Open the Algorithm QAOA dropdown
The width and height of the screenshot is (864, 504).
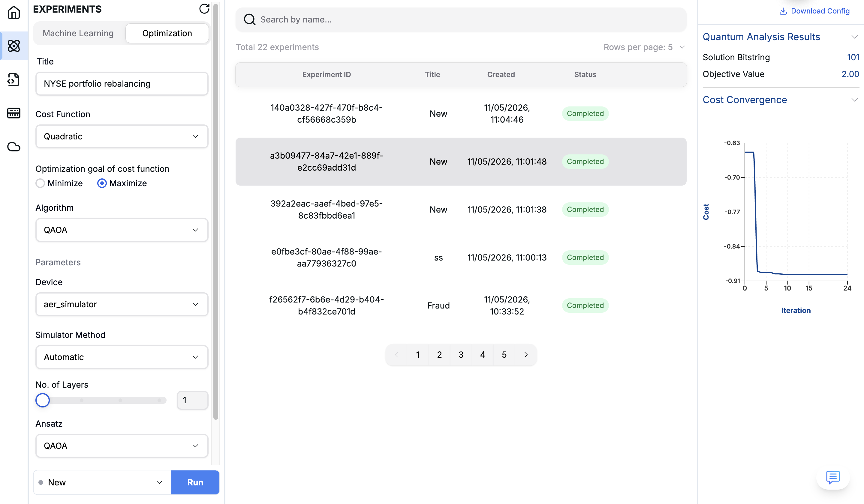coord(122,230)
